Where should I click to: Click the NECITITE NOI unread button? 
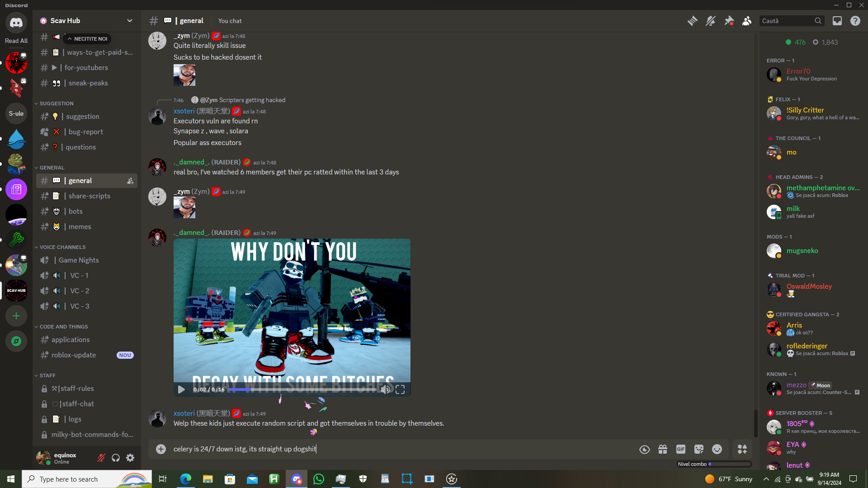click(88, 39)
